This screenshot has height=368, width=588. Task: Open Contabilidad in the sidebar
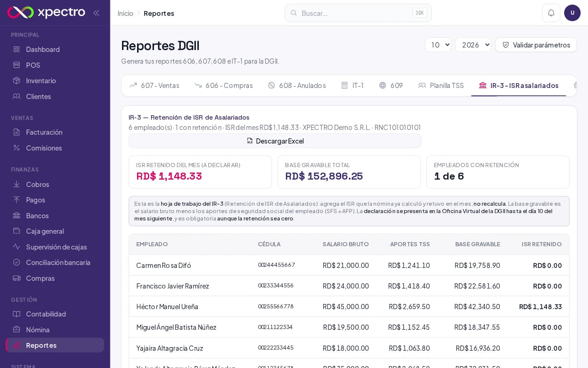coord(55,314)
